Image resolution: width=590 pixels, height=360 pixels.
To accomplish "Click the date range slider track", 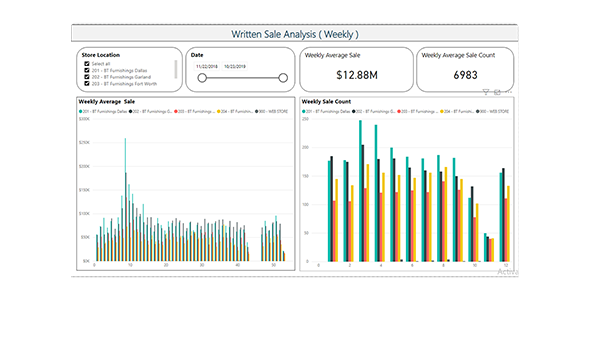I will [243, 78].
